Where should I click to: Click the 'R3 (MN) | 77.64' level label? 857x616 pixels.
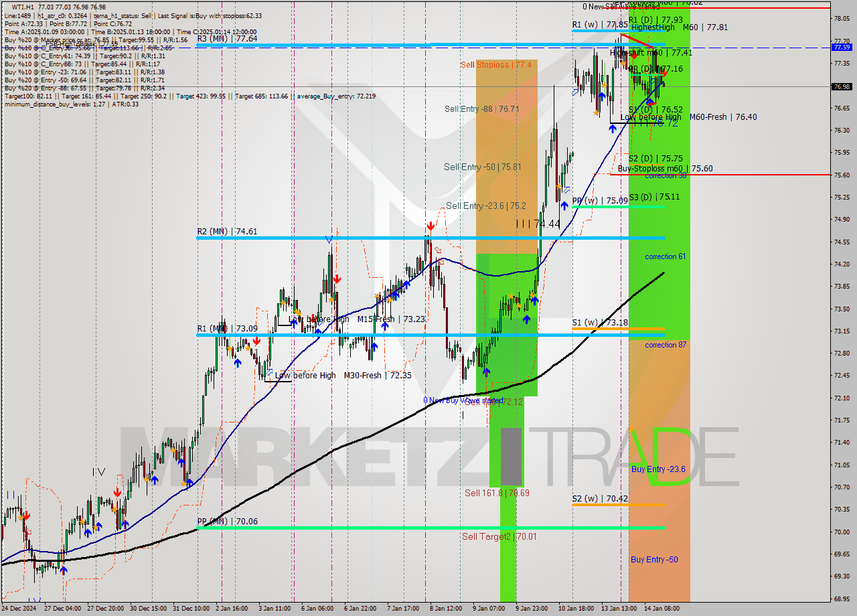[227, 39]
